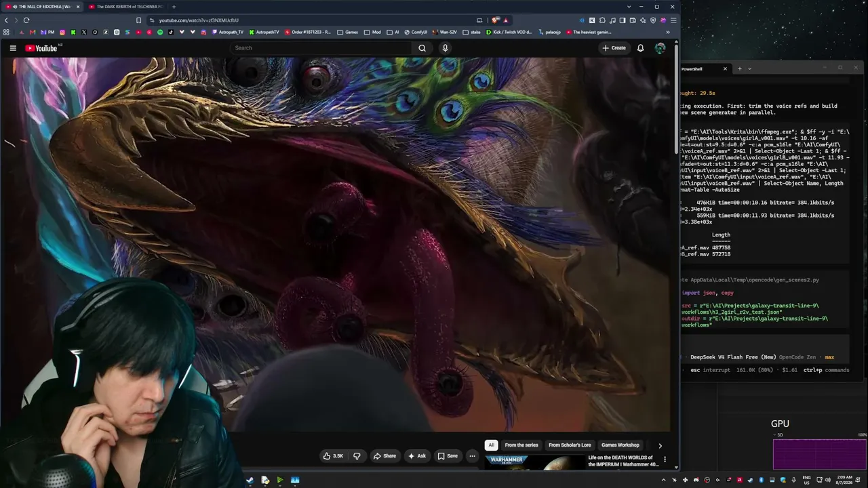Show more suggestion chips arrow
Screen dimensions: 868x488
(x=660, y=445)
